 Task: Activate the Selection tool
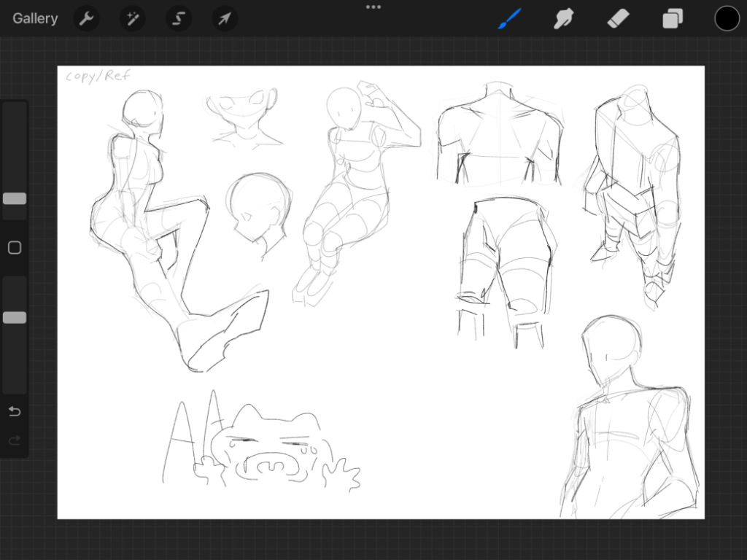(x=179, y=19)
